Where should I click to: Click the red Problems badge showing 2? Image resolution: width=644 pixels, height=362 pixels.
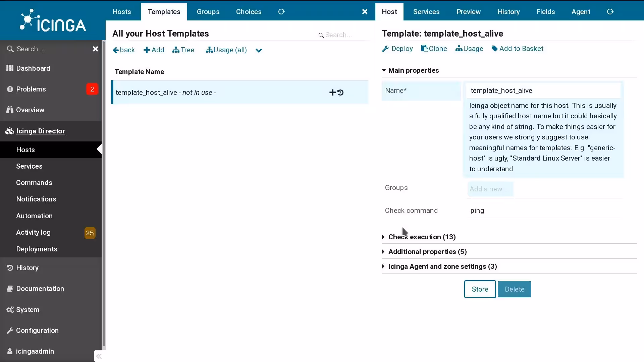92,89
